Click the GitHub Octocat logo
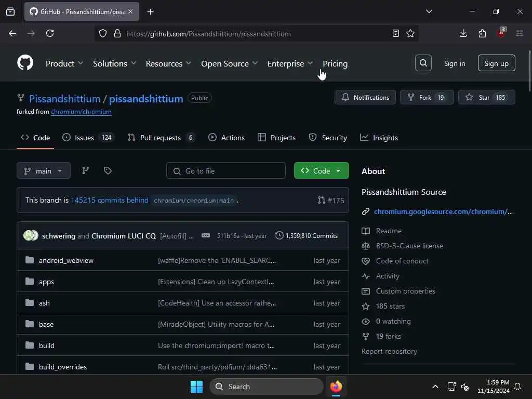 tap(25, 63)
